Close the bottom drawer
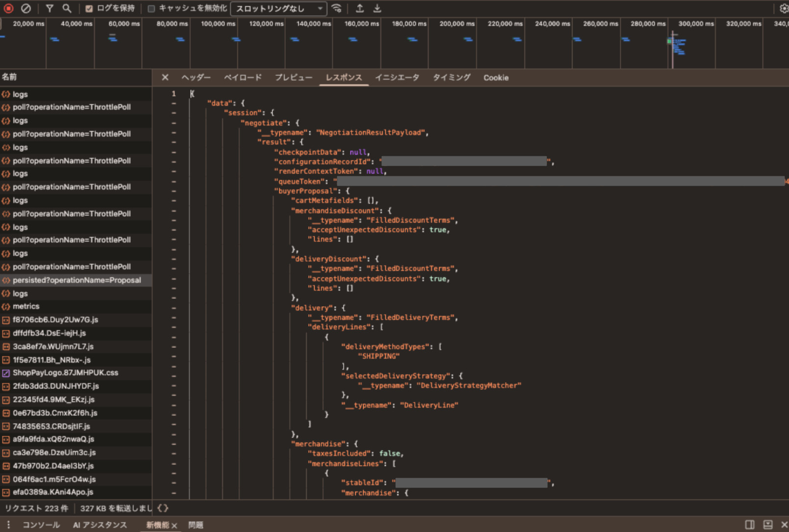 (x=784, y=525)
